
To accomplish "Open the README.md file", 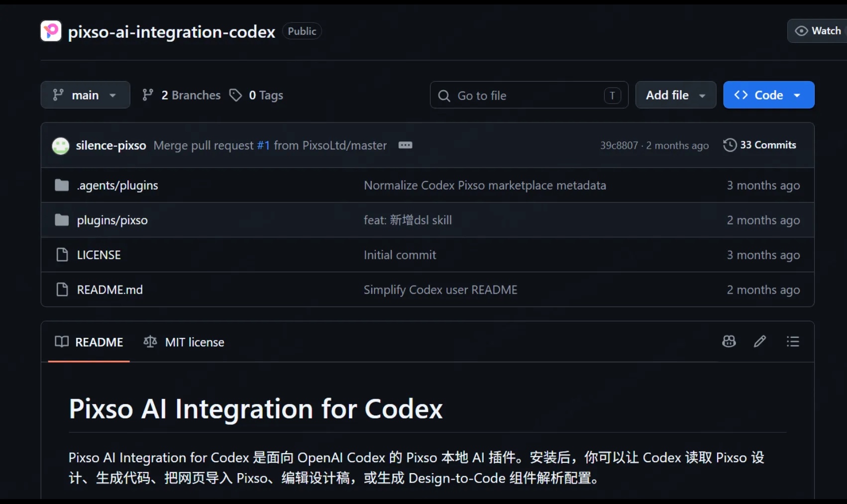I will 110,290.
